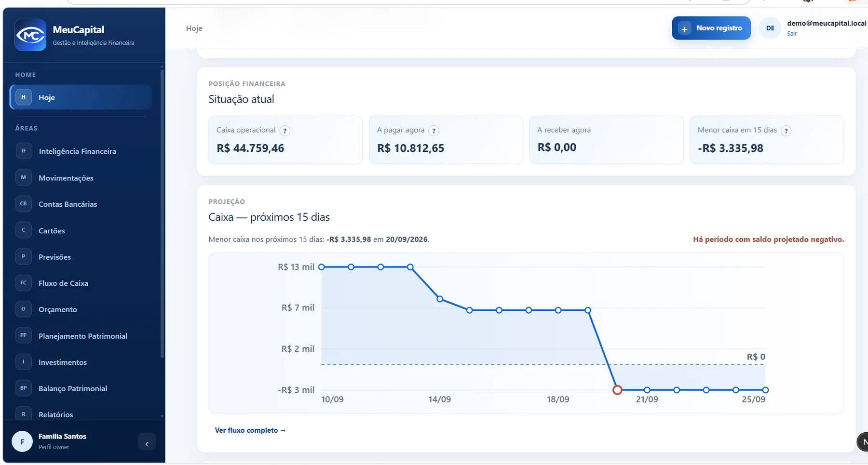Viewport: 868px width, 465px height.
Task: Click the I icon for Investimentos
Action: point(23,362)
